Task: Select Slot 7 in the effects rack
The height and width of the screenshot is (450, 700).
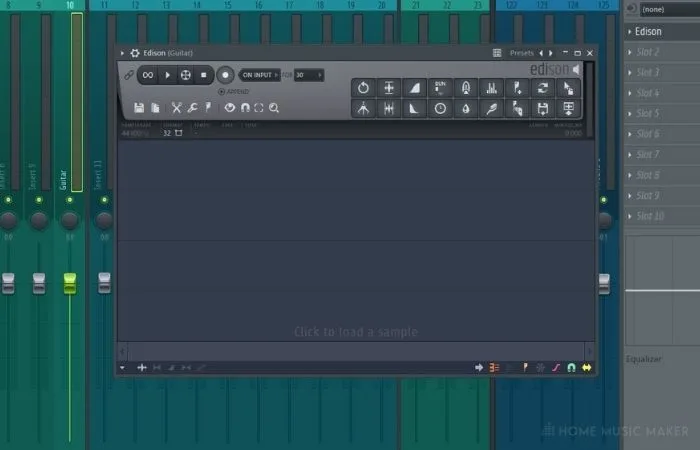Action: coord(662,154)
